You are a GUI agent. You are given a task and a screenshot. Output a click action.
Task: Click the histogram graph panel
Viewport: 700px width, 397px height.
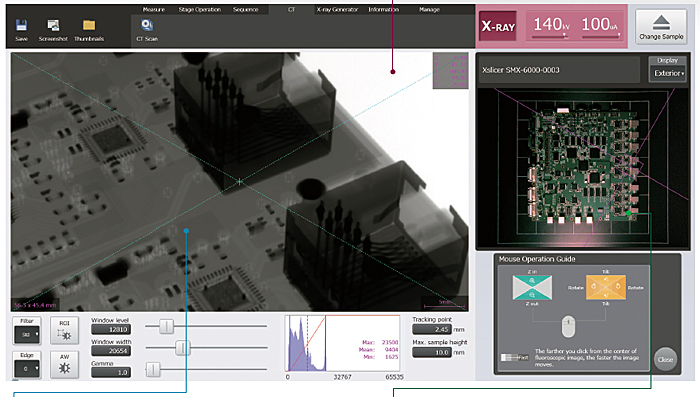[x=343, y=343]
